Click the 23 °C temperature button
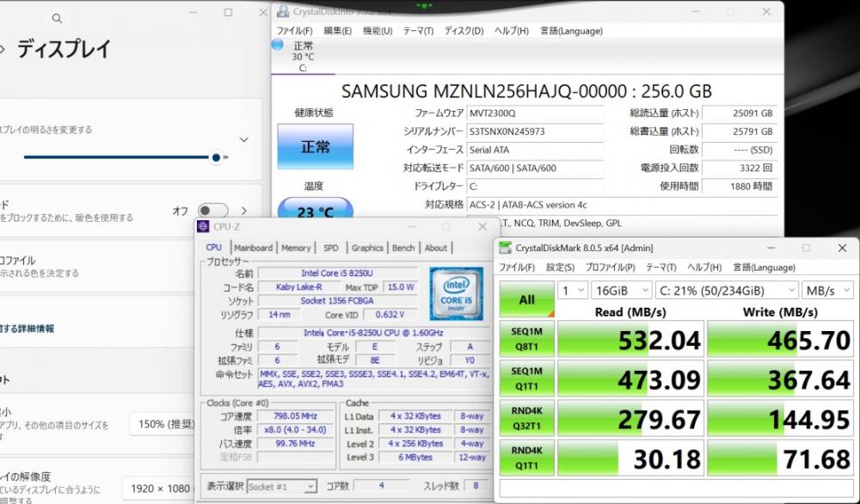The height and width of the screenshot is (504, 860). tap(316, 209)
